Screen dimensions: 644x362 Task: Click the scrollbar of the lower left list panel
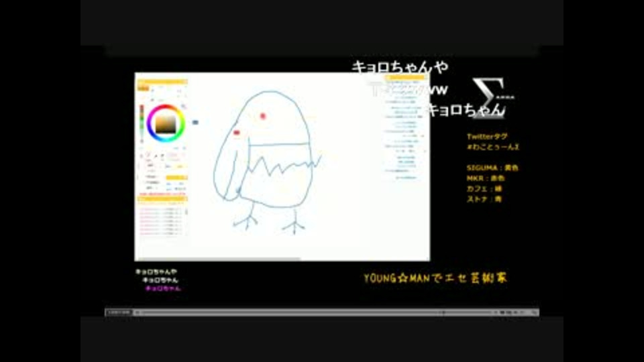point(186,212)
